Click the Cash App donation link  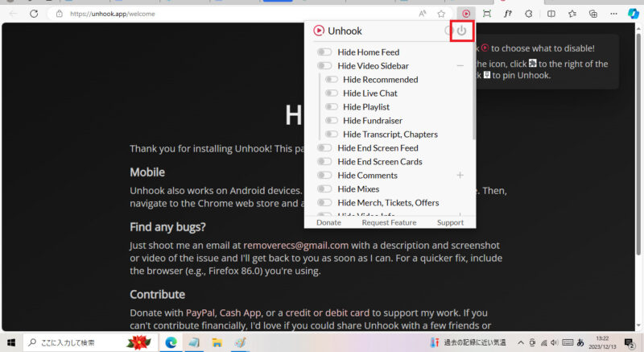click(240, 313)
